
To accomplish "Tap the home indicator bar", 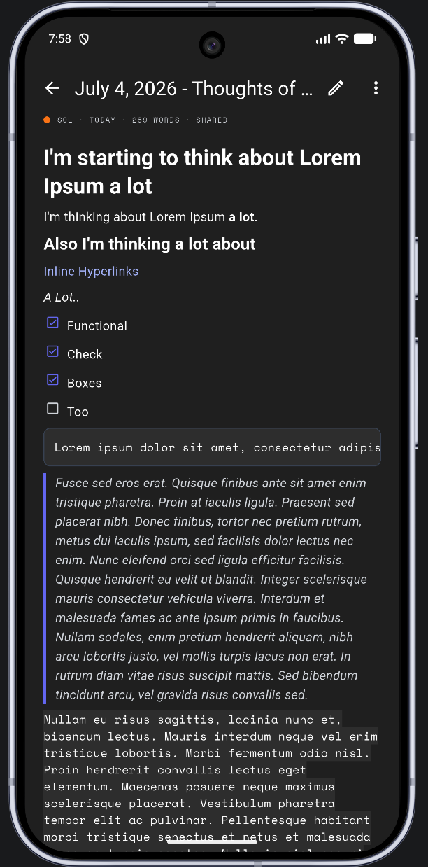I will tap(212, 842).
